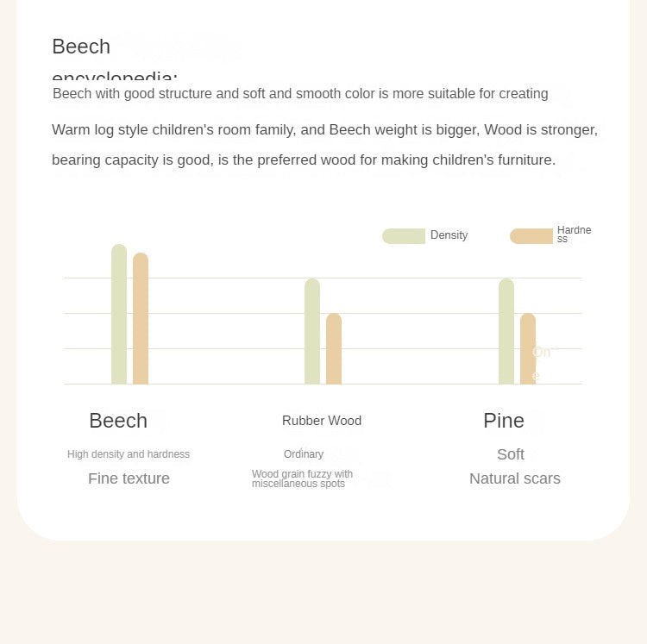Click Rubber Wood's green density bar
Image resolution: width=647 pixels, height=644 pixels.
pyautogui.click(x=312, y=332)
